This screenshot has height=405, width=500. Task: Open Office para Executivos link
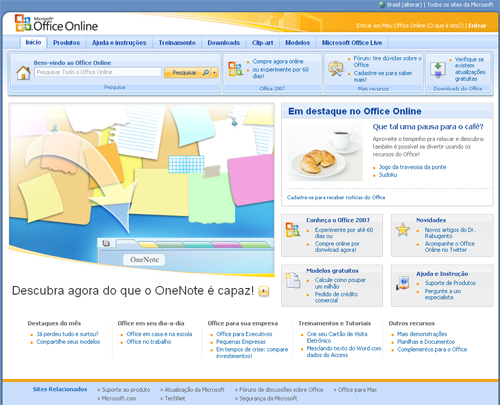[x=244, y=334]
